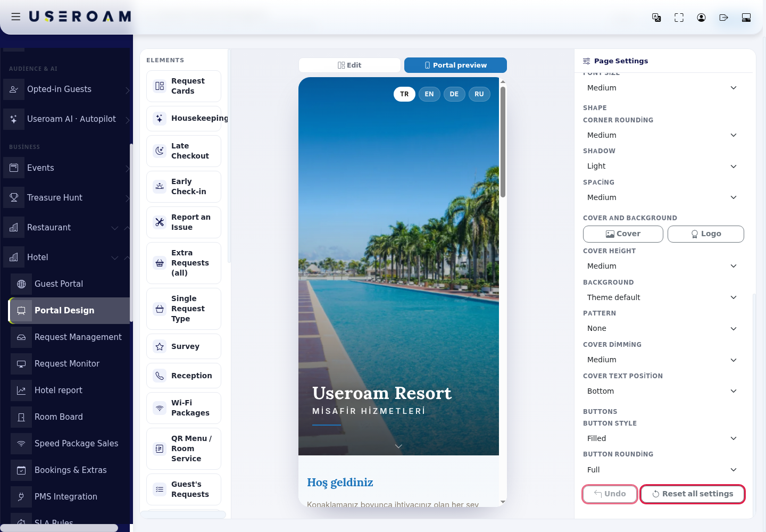
Task: Open the hamburger menu icon
Action: click(x=16, y=17)
